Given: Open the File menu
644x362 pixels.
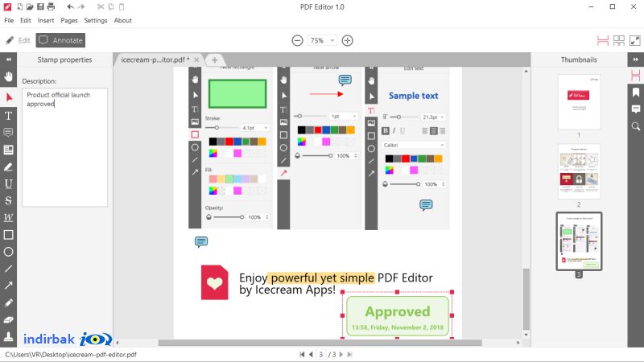Looking at the screenshot, I should 9,21.
